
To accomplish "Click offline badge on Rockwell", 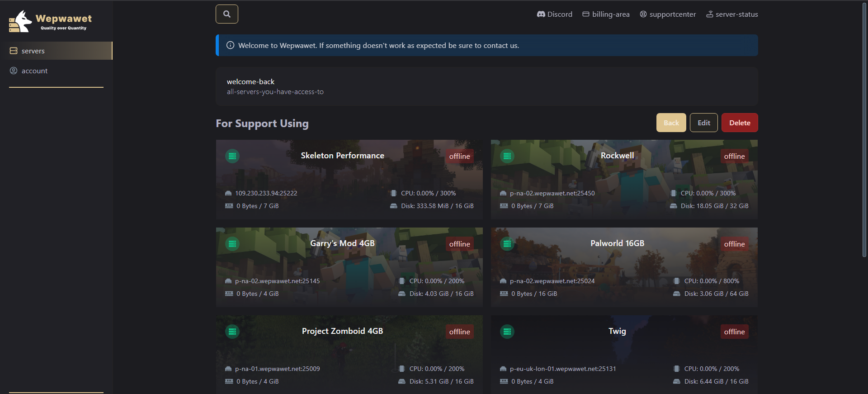I will (735, 156).
